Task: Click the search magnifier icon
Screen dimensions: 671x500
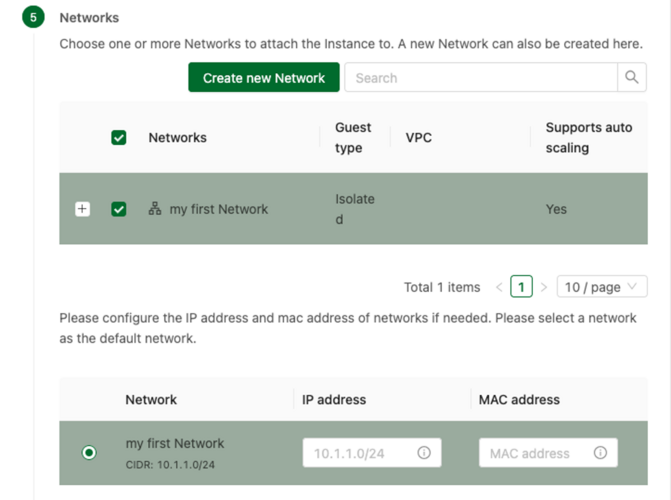Action: click(632, 77)
